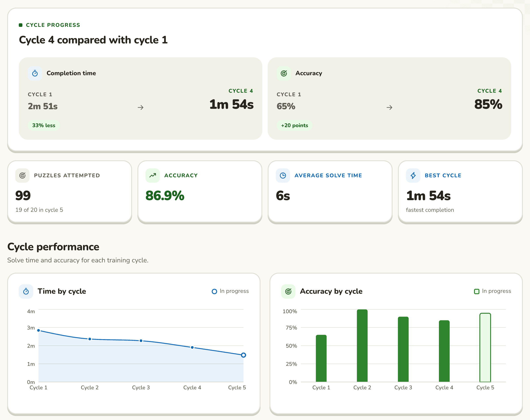This screenshot has width=530, height=420.
Task: Click the 'Solve time and accuracy' description text
Action: point(78,260)
